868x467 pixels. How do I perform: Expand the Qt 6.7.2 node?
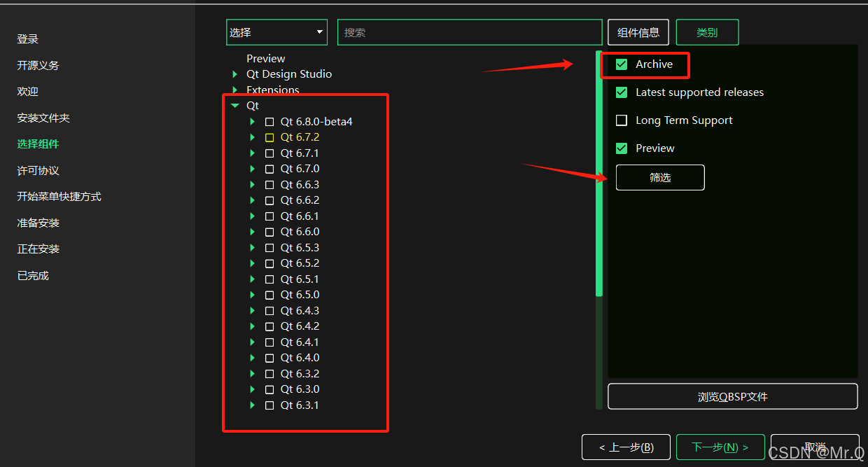(253, 137)
